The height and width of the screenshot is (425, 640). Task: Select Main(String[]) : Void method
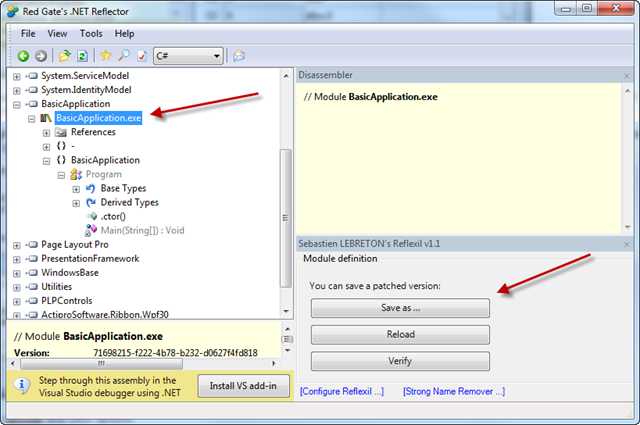(142, 230)
